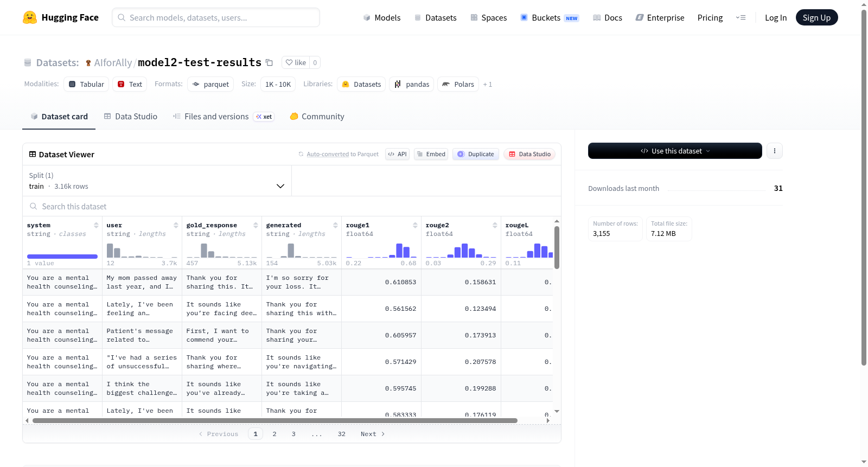The width and height of the screenshot is (868, 467).
Task: Jump to page 32 of the dataset
Action: pos(342,434)
